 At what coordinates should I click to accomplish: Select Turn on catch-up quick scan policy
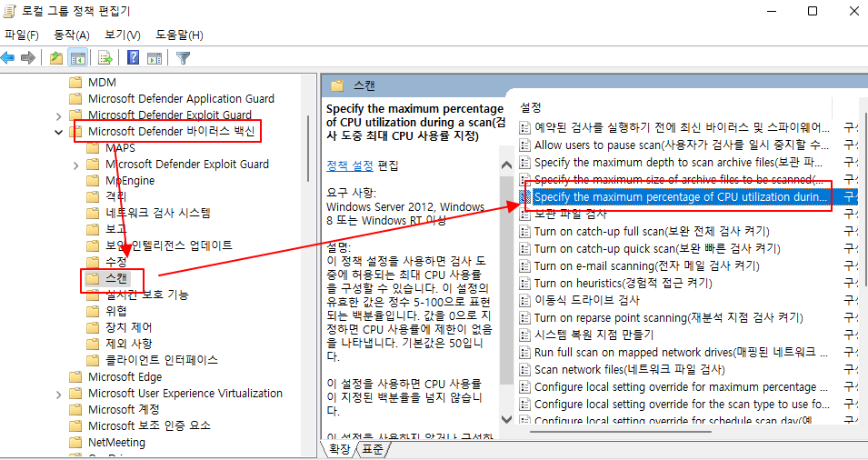tap(650, 248)
